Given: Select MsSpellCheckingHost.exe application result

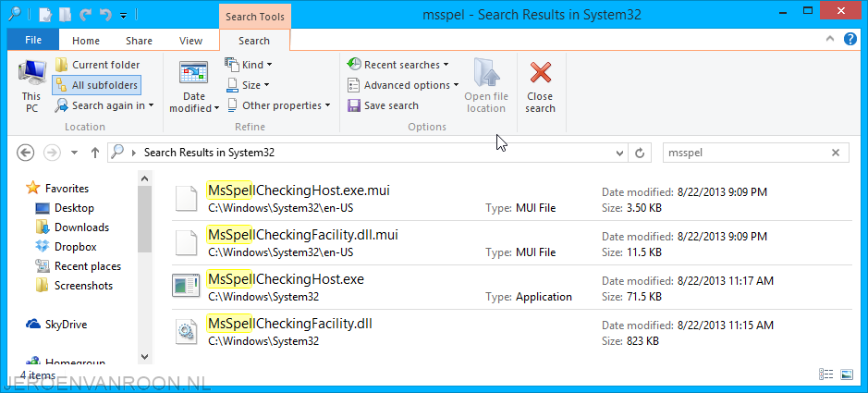Looking at the screenshot, I should click(511, 288).
